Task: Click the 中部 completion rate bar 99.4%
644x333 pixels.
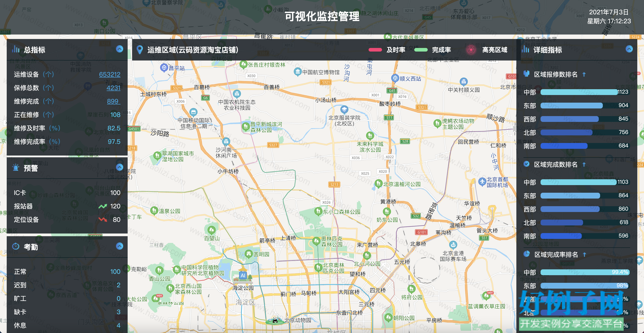Action: [585, 272]
